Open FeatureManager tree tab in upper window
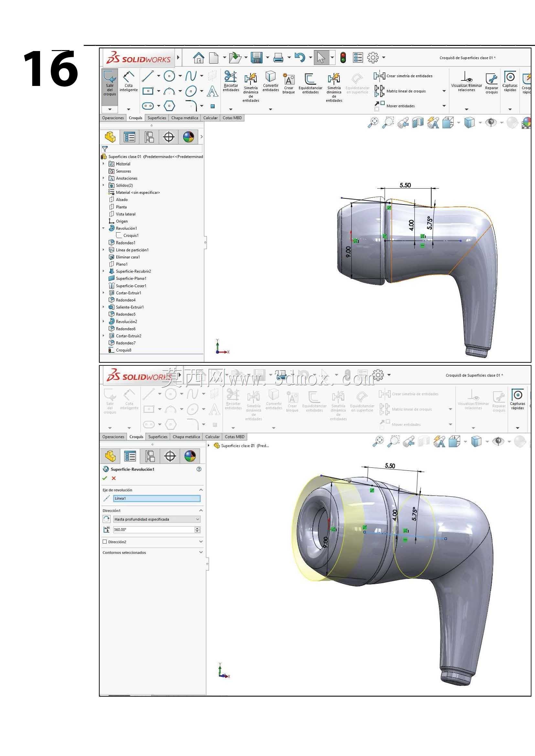 (x=110, y=137)
